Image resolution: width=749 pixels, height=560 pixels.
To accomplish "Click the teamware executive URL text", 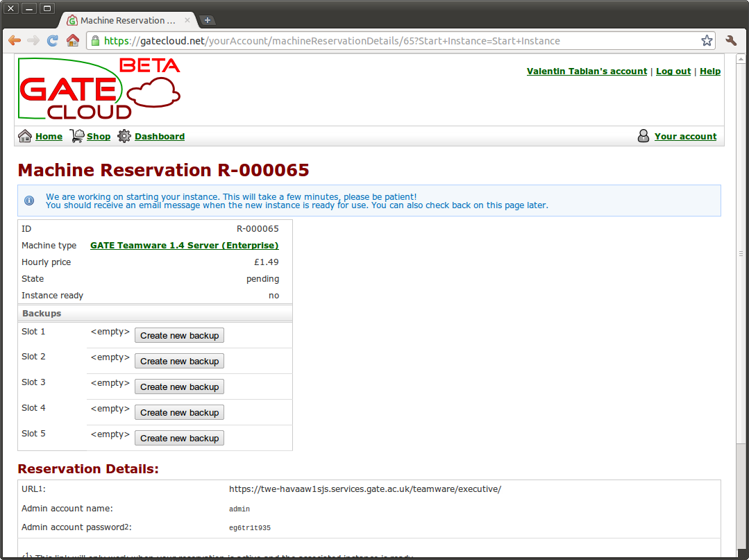I will [x=365, y=489].
